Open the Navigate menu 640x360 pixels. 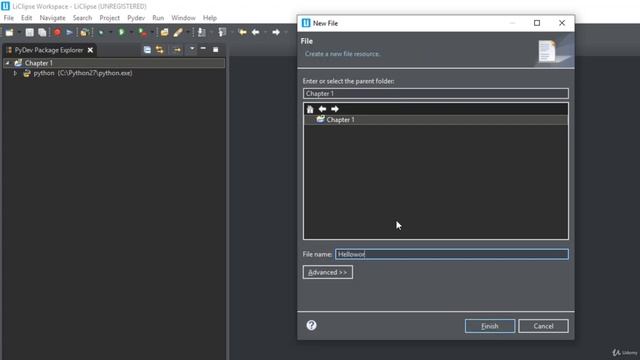52,18
